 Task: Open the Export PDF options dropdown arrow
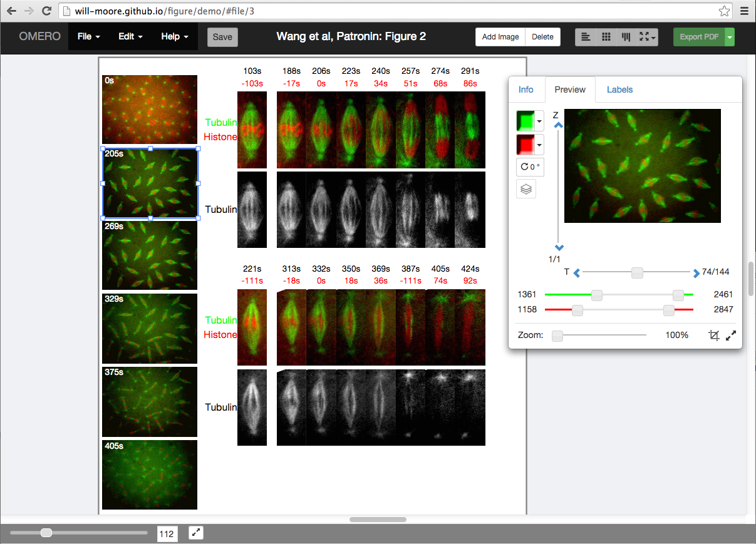(730, 37)
